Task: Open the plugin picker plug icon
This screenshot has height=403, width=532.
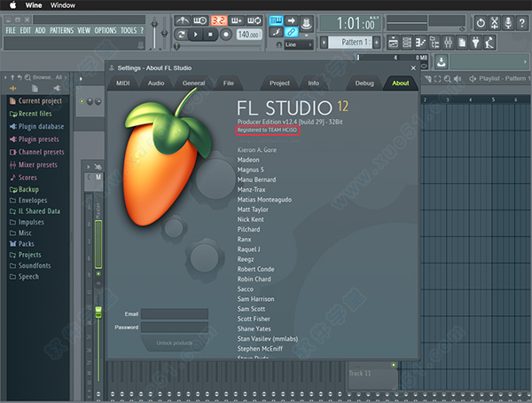Action: click(475, 43)
